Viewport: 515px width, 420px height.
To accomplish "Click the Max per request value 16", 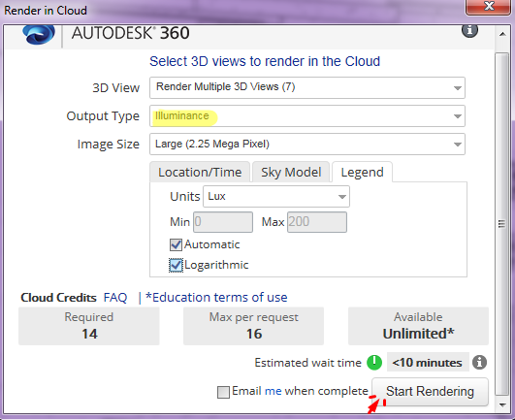I will click(254, 334).
